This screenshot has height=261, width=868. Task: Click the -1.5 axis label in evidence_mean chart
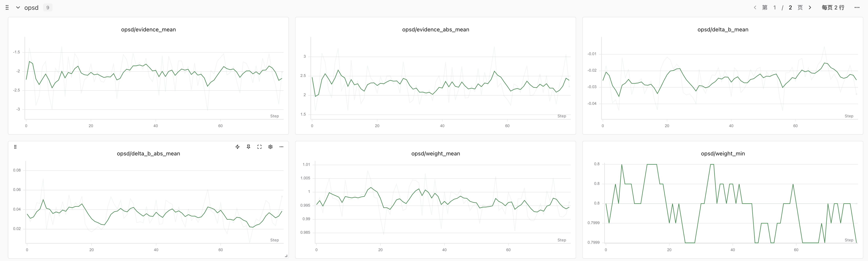tap(16, 52)
